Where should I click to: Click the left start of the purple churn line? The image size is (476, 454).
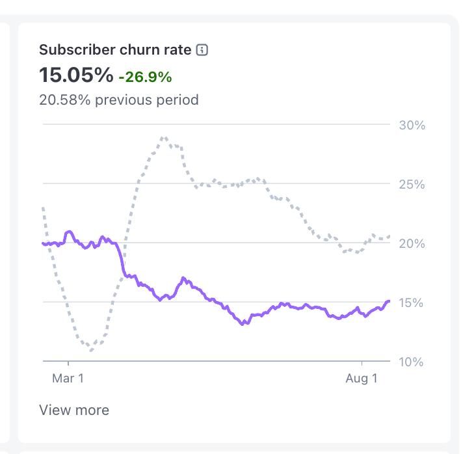click(x=44, y=243)
